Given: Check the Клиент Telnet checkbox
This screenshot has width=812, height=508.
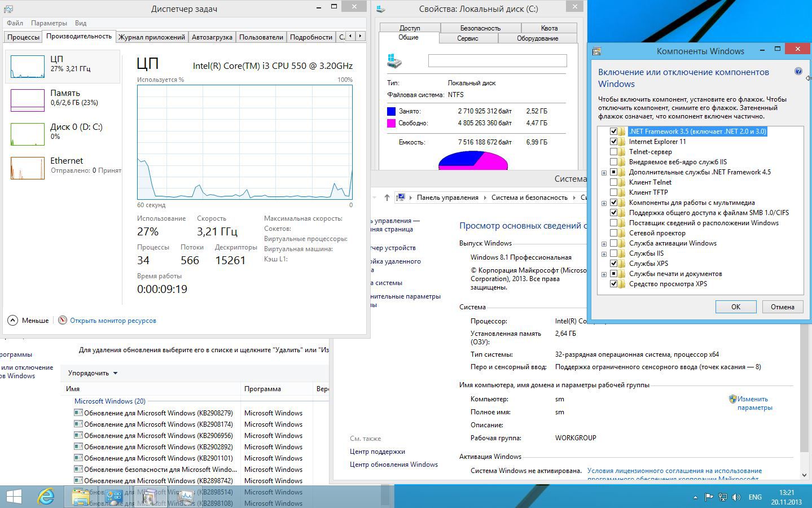Looking at the screenshot, I should [x=613, y=182].
